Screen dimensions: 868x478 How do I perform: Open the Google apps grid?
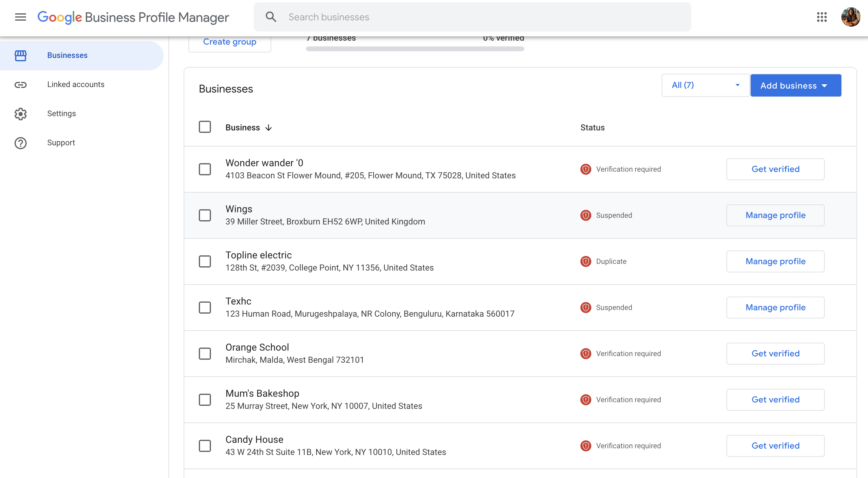(822, 17)
